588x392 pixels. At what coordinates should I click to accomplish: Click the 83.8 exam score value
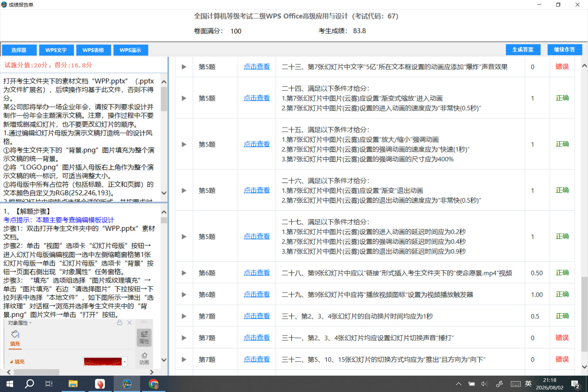[359, 31]
